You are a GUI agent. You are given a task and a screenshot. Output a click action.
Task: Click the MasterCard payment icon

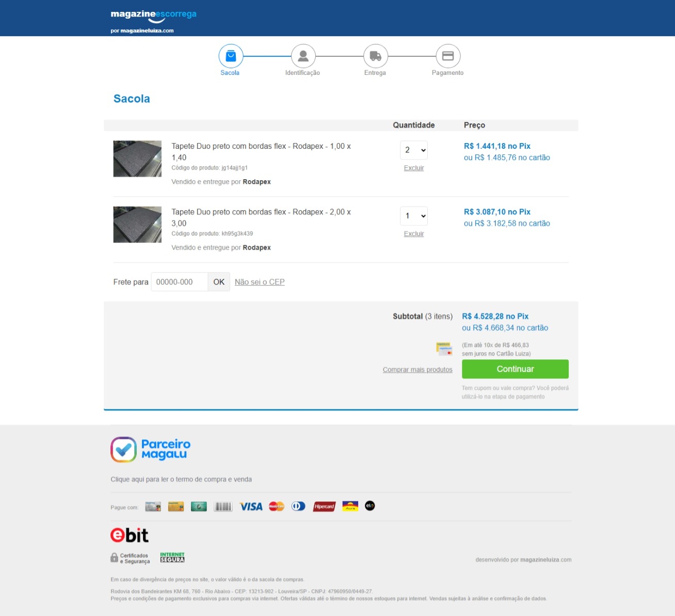click(277, 507)
